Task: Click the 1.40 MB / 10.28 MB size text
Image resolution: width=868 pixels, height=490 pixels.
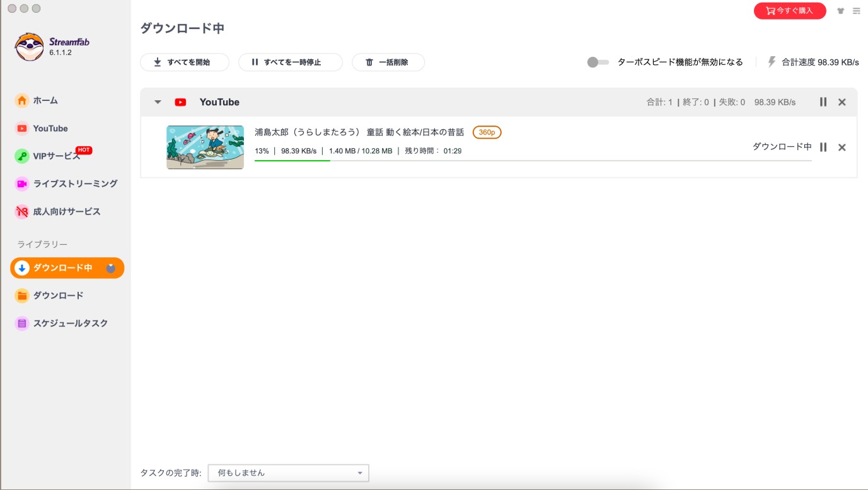Action: (x=361, y=151)
